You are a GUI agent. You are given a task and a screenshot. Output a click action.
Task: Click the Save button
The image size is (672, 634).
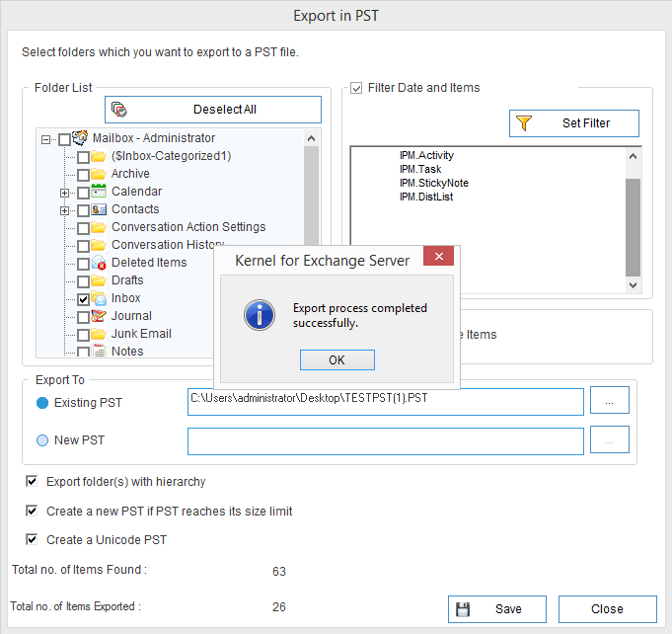point(497,608)
